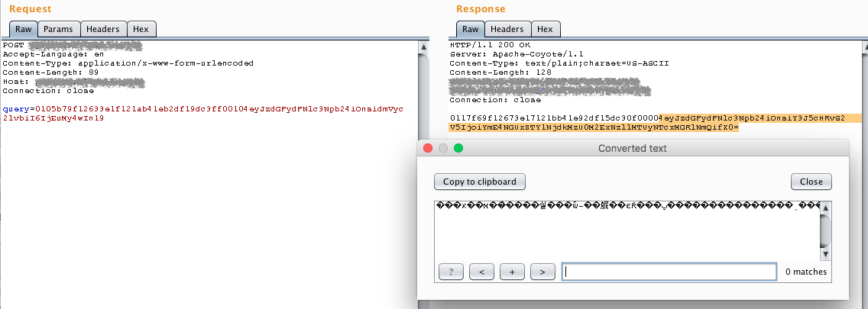Select the Request Hex tab

click(x=141, y=29)
